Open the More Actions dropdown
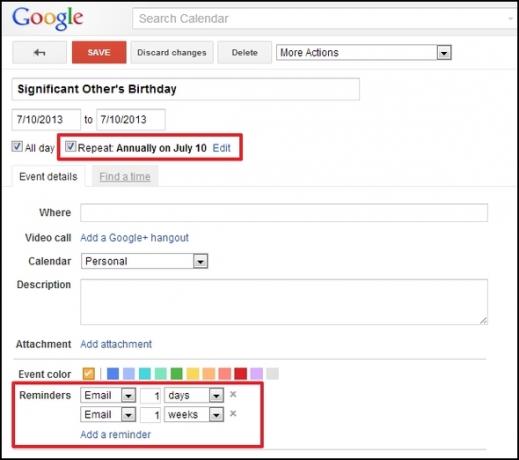Image resolution: width=519 pixels, height=460 pixels. pyautogui.click(x=364, y=52)
